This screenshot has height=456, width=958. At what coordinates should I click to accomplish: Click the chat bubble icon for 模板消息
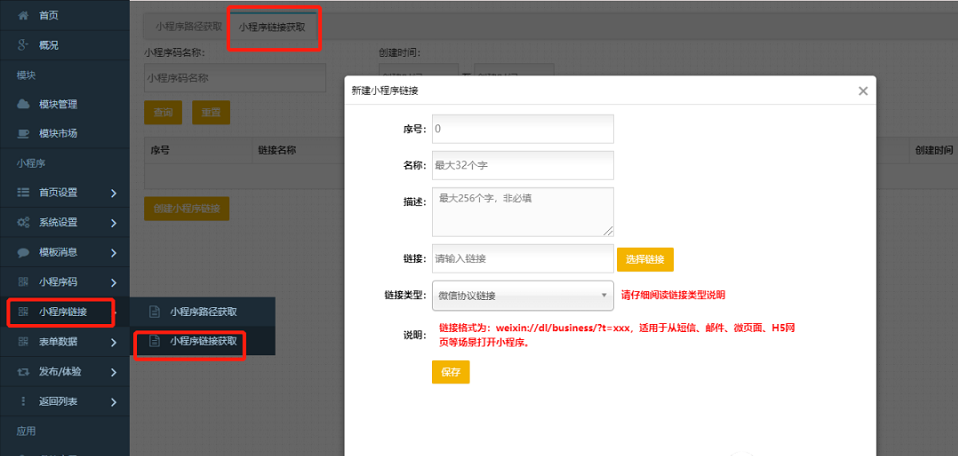tap(23, 252)
